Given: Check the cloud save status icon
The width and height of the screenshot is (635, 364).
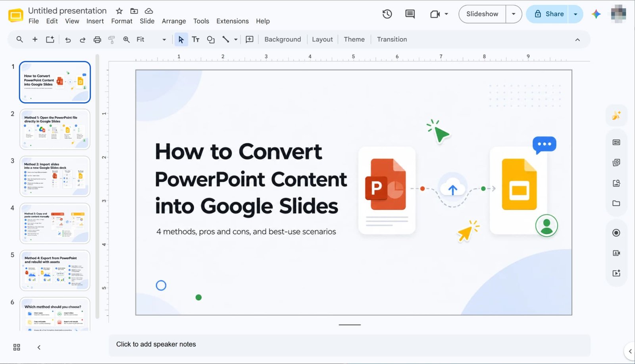Looking at the screenshot, I should click(x=149, y=11).
